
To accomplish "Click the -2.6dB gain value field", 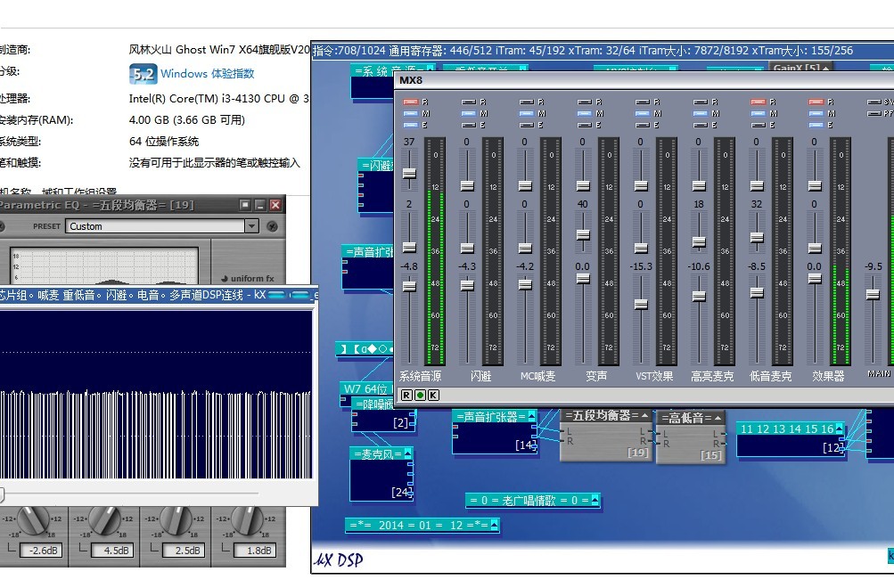I will click(38, 551).
